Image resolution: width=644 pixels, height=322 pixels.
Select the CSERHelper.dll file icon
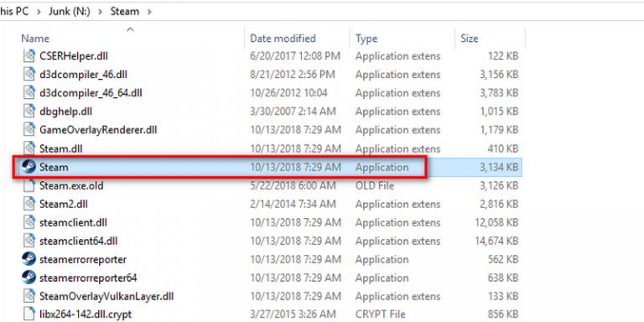click(x=29, y=56)
